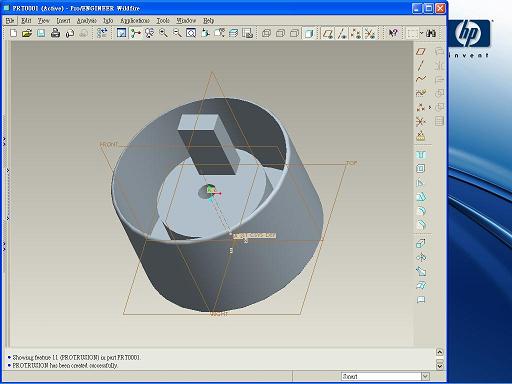Create a new file with the New icon
The height and width of the screenshot is (384, 512).
pyautogui.click(x=13, y=33)
